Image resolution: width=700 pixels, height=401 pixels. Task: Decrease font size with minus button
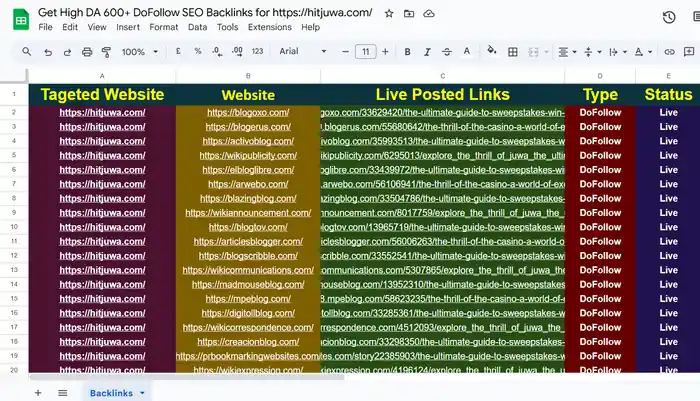coord(345,52)
